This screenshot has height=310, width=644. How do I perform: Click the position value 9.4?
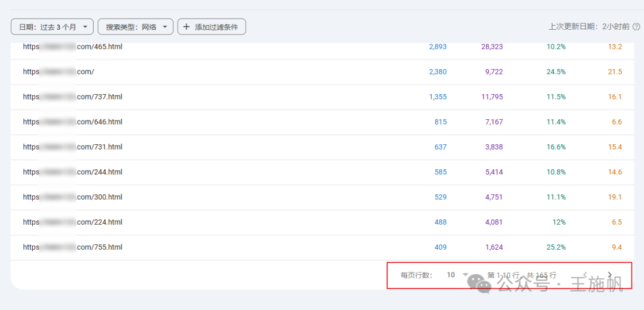617,247
